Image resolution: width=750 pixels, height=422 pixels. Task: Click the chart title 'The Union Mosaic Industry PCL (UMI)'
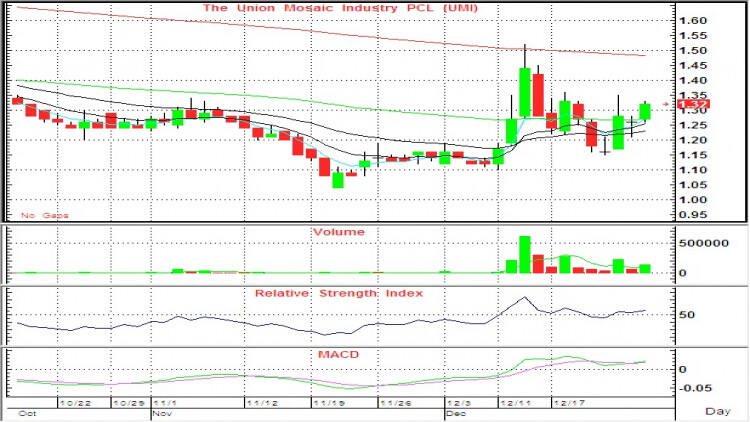(x=340, y=8)
